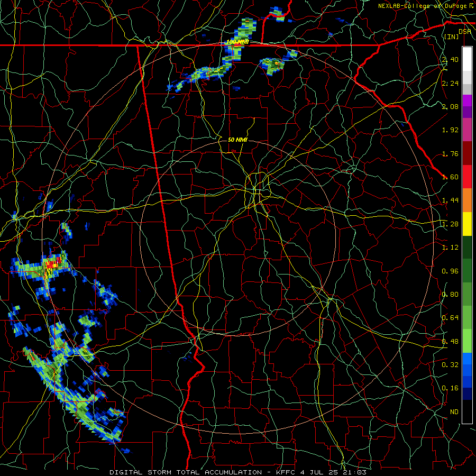The width and height of the screenshot is (476, 476).
Task: Select the darkest green swatch near 1.12
Action: pyautogui.click(x=467, y=247)
